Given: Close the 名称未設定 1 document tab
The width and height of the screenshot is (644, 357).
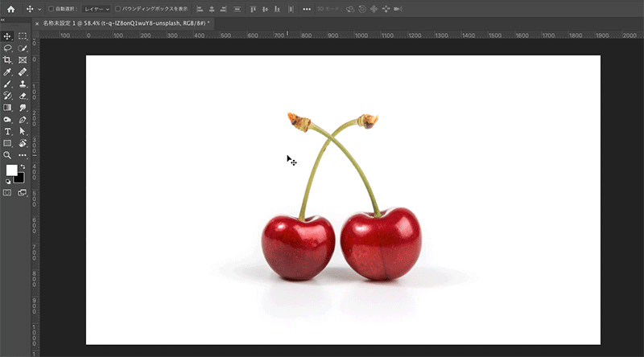Looking at the screenshot, I should pyautogui.click(x=37, y=24).
